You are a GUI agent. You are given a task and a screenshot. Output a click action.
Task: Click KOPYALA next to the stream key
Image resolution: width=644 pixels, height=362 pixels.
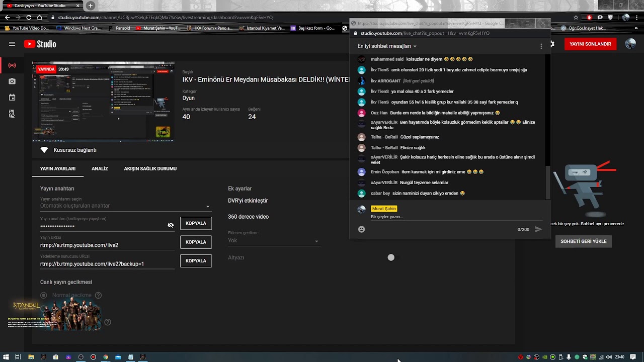click(x=196, y=223)
